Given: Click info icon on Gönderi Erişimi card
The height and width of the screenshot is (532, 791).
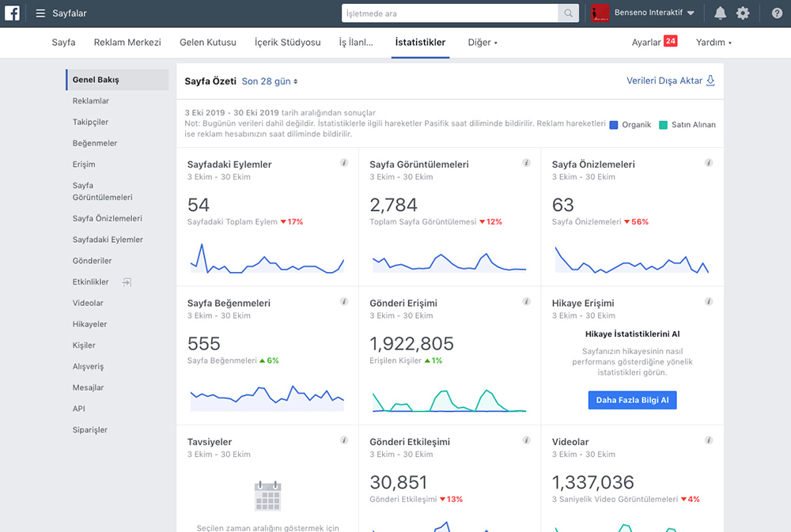Looking at the screenshot, I should [x=526, y=301].
